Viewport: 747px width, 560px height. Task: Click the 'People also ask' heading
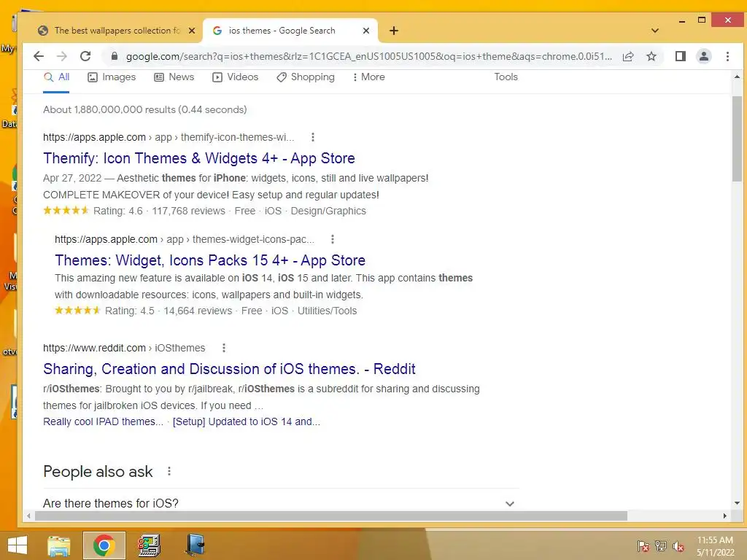(x=98, y=472)
